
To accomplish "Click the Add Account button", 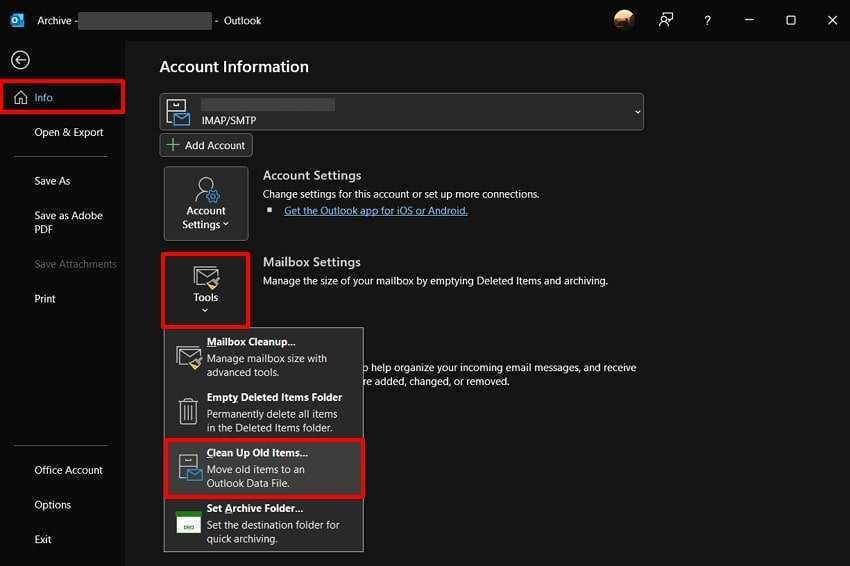I will (206, 145).
